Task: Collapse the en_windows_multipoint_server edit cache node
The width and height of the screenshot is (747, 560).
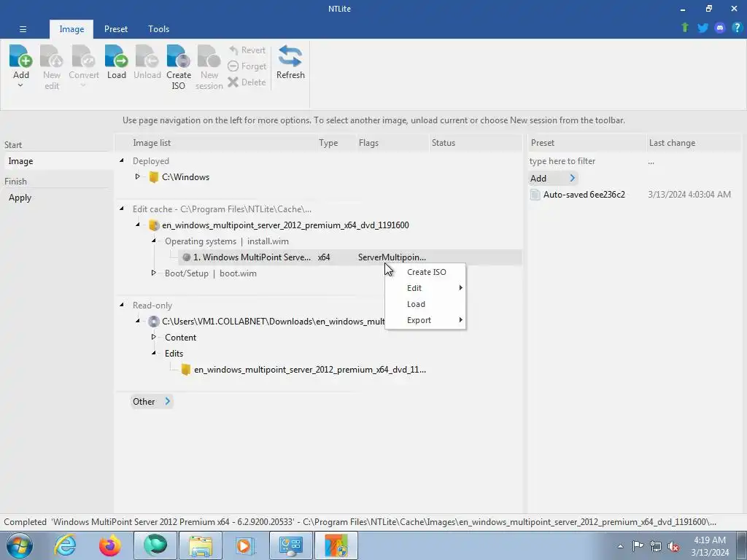Action: tap(138, 225)
